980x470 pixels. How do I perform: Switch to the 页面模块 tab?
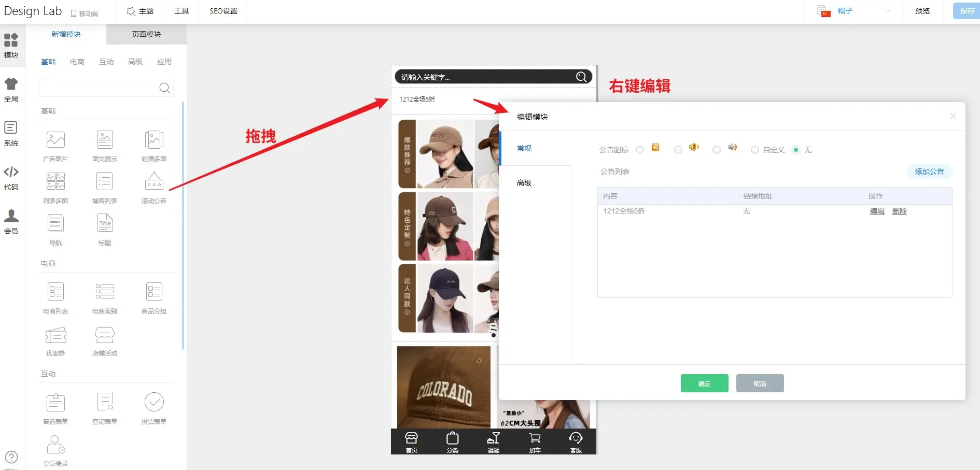(146, 34)
